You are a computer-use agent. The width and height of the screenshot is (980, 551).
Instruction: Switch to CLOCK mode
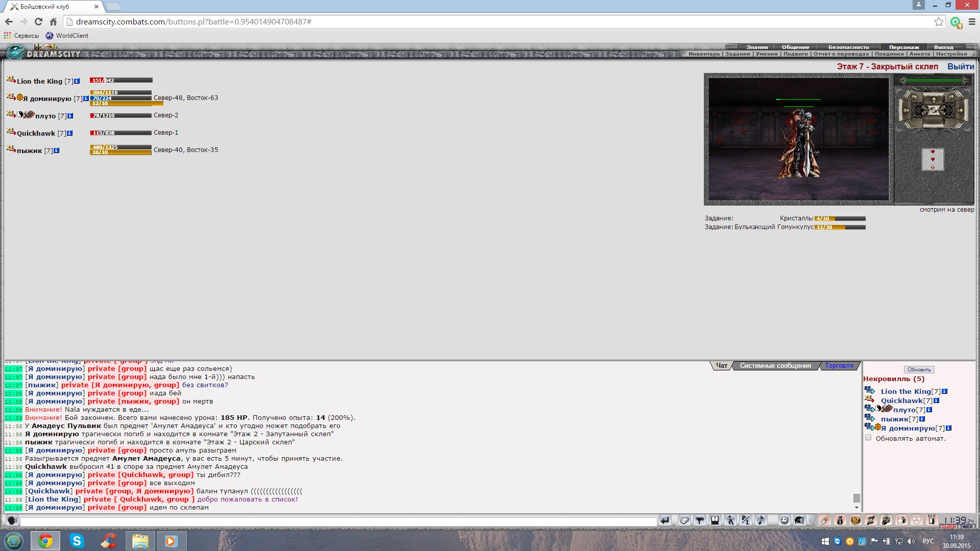point(948,527)
